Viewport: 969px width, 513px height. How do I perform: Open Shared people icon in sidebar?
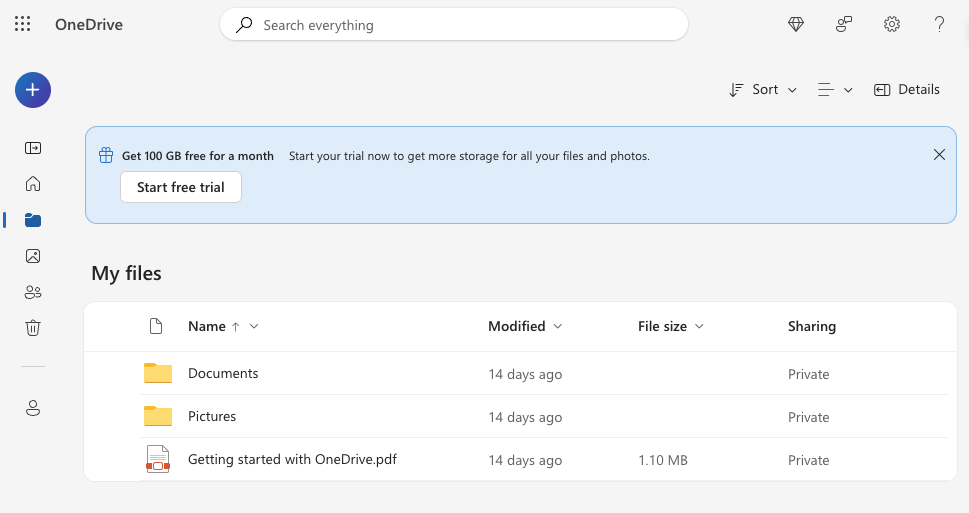click(33, 292)
